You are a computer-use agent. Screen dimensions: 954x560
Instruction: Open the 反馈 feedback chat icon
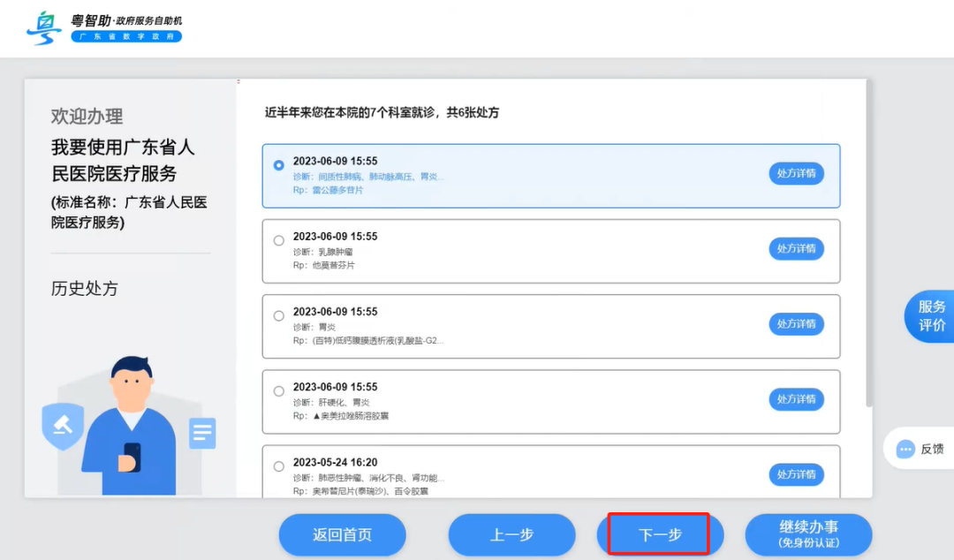tap(908, 449)
